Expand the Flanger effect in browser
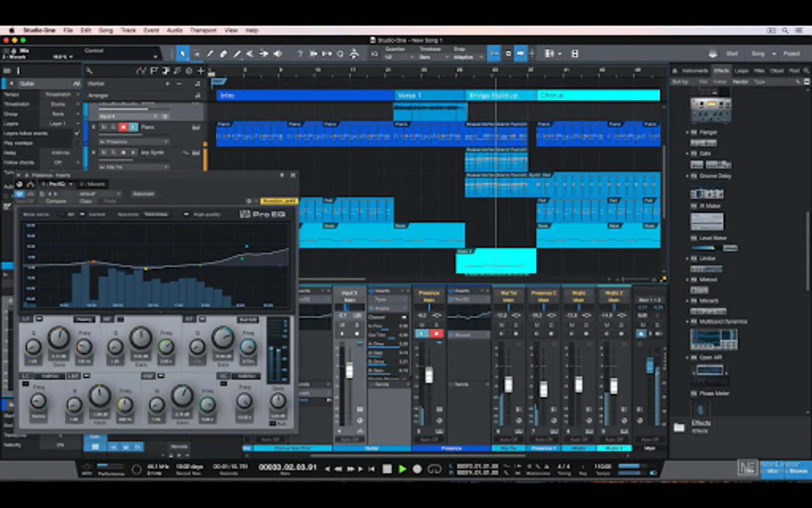The image size is (812, 508). [x=687, y=132]
